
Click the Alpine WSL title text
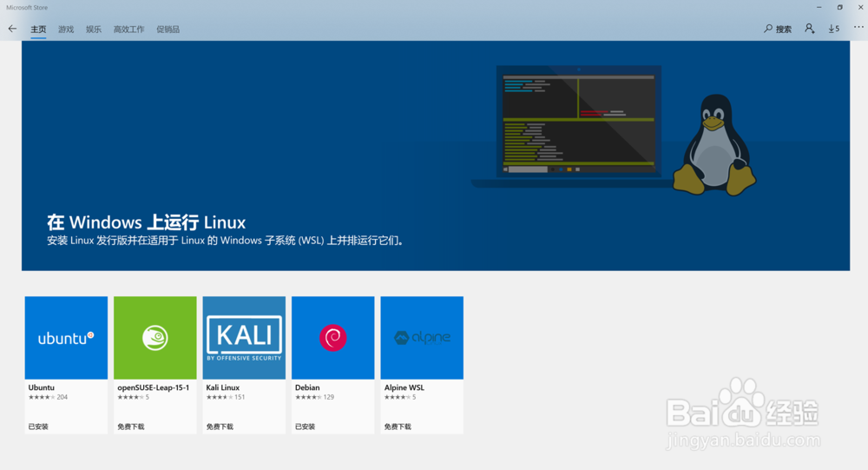pos(404,387)
